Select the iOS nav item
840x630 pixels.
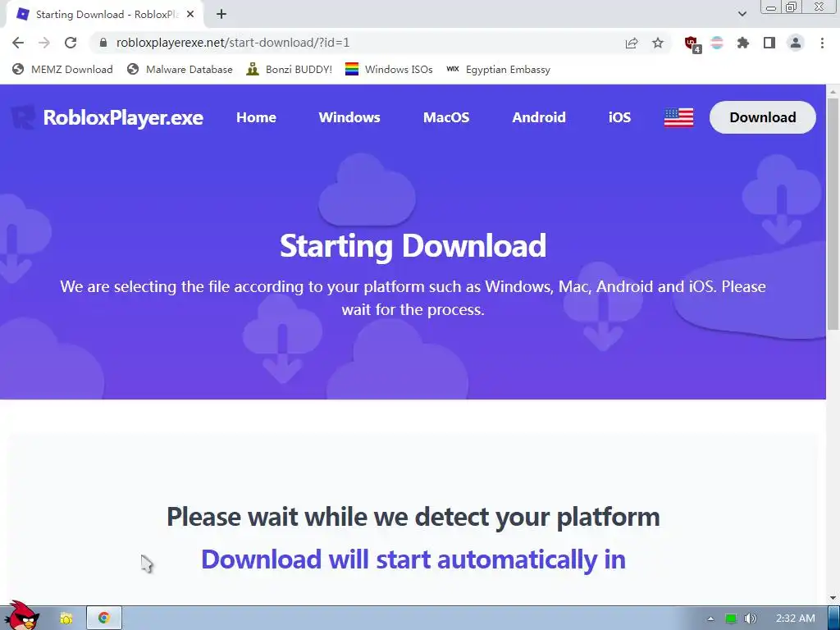tap(620, 117)
